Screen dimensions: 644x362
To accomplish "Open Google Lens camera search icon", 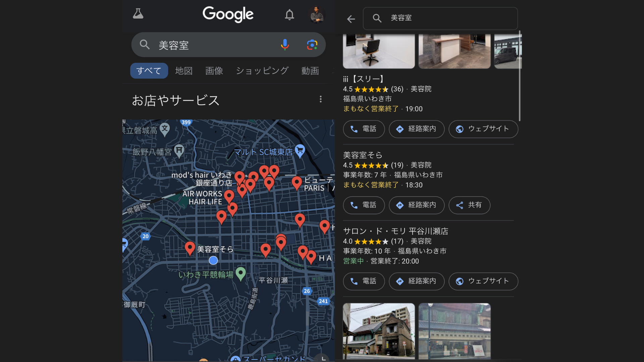I will [312, 45].
